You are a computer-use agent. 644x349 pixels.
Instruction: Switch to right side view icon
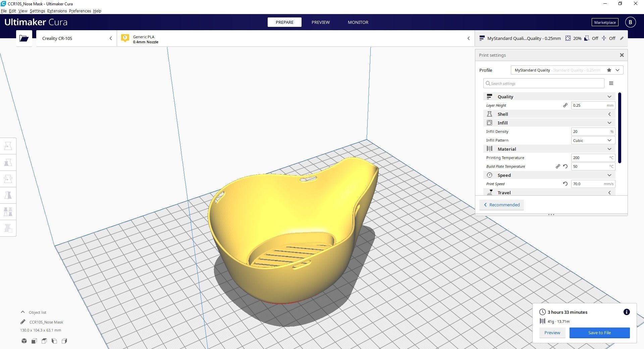(64, 341)
